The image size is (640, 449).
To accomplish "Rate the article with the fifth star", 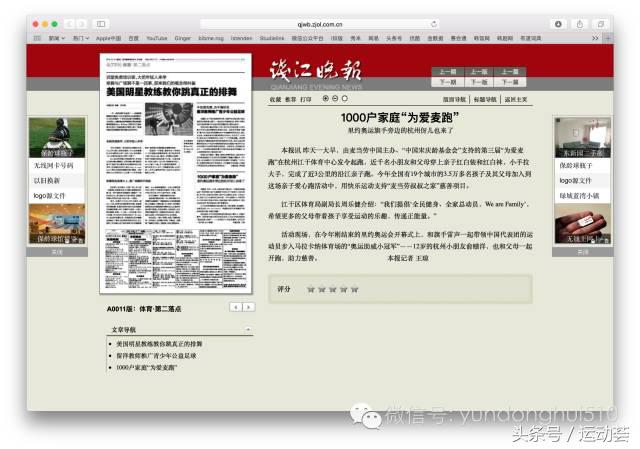I will (352, 289).
